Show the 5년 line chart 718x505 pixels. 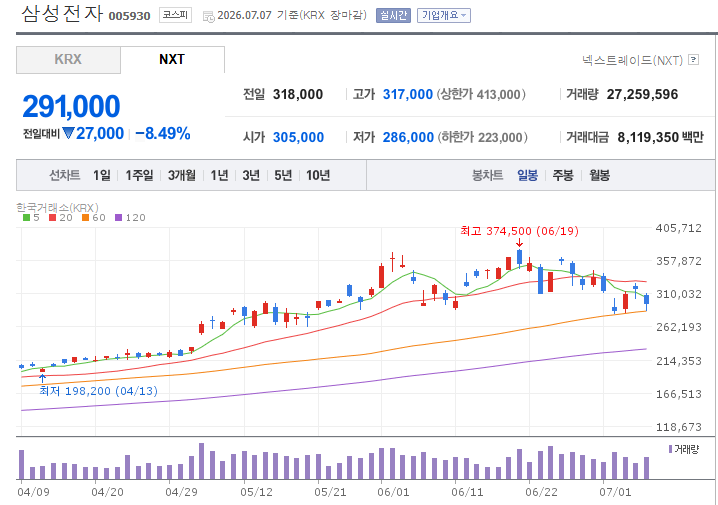click(x=283, y=175)
